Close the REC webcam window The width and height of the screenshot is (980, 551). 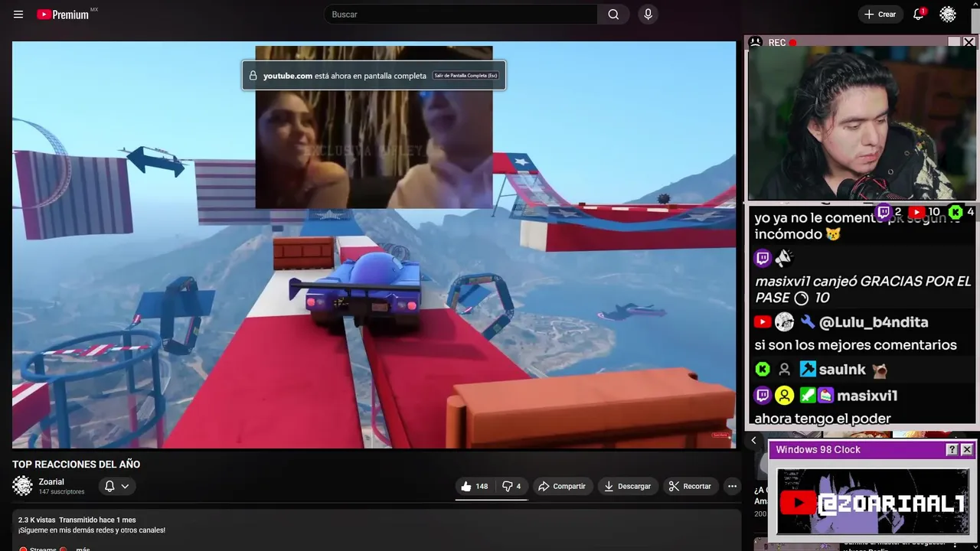tap(969, 43)
